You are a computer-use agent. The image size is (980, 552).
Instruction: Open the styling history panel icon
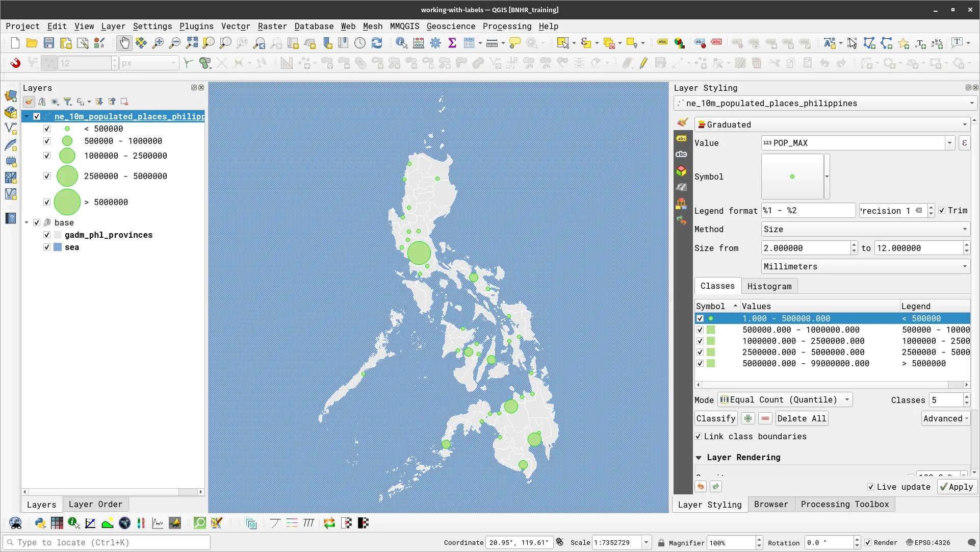[x=682, y=220]
